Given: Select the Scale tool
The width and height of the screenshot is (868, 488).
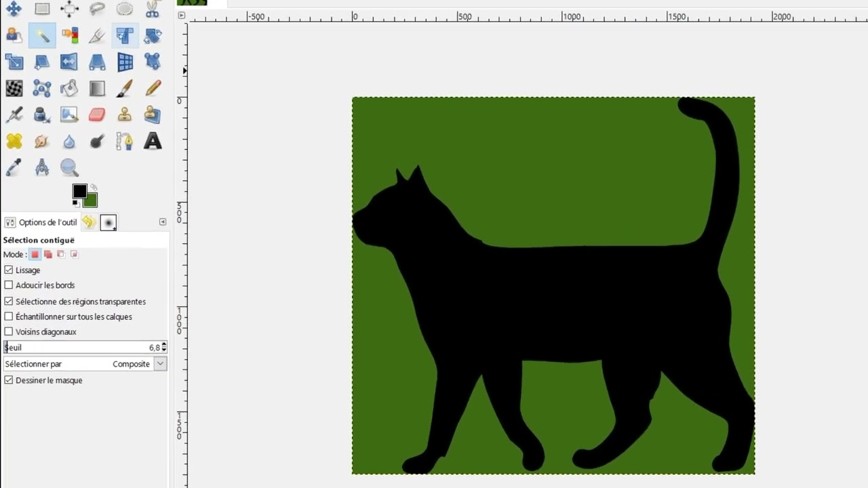Looking at the screenshot, I should coord(14,62).
